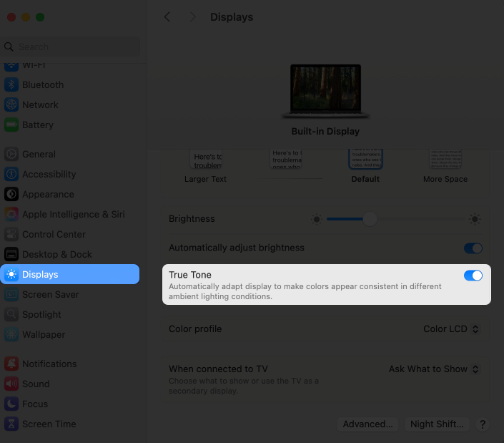Go back using the back chevron
The width and height of the screenshot is (504, 443).
pos(167,16)
